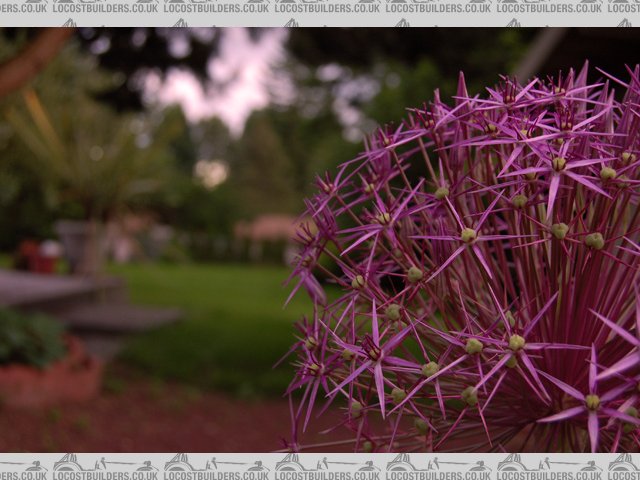Click the first car logo in bottom watermark

[x=68, y=461]
